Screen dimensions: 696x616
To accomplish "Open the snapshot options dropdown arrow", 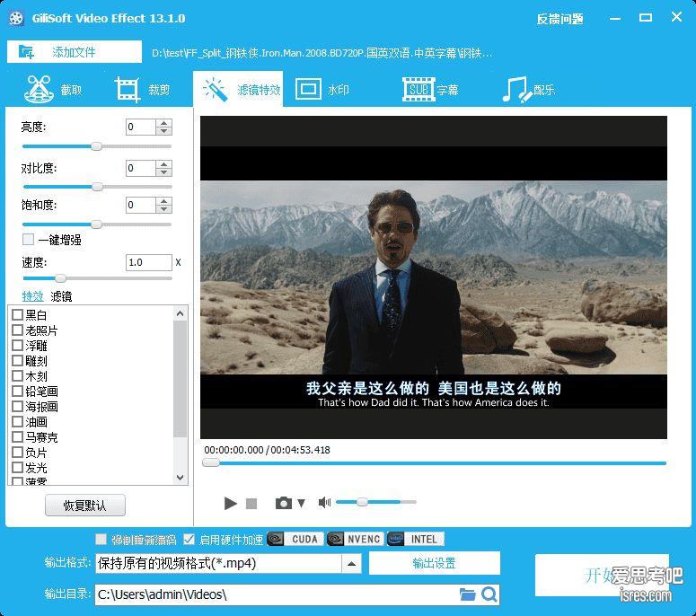I will 302,503.
